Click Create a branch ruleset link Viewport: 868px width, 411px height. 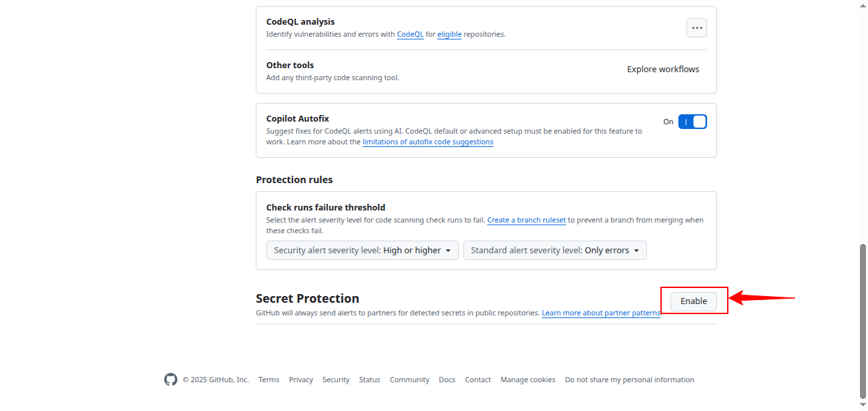(x=526, y=220)
